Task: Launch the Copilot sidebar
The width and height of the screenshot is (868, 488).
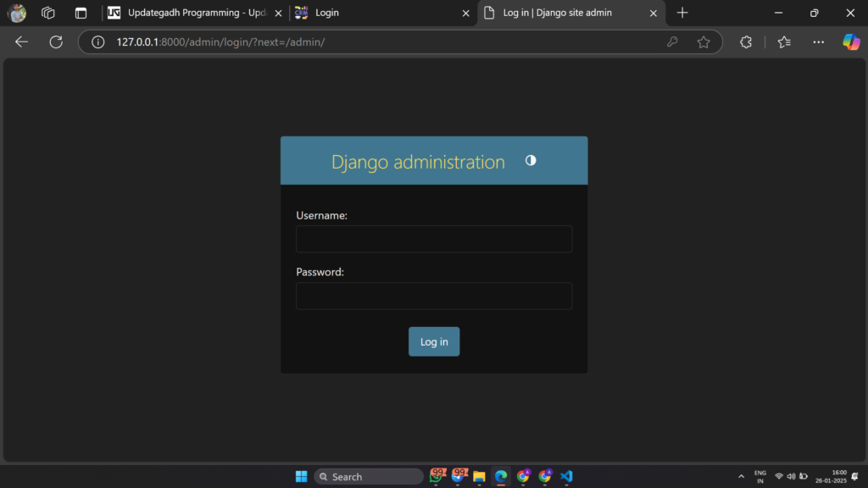Action: coord(851,42)
